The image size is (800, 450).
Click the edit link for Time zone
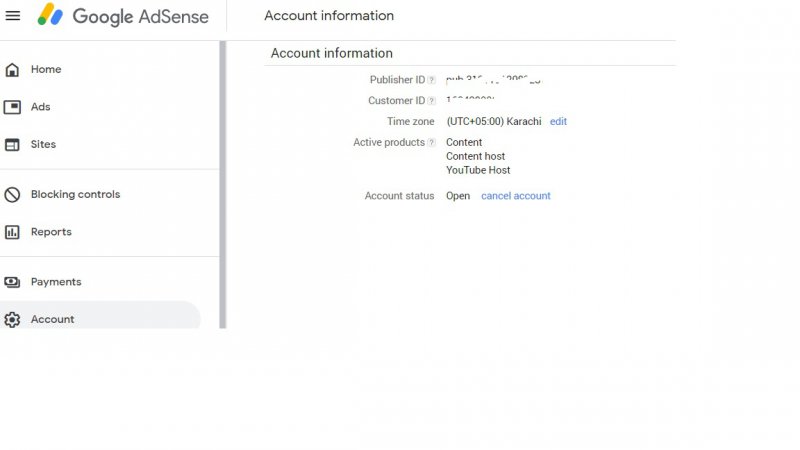558,121
